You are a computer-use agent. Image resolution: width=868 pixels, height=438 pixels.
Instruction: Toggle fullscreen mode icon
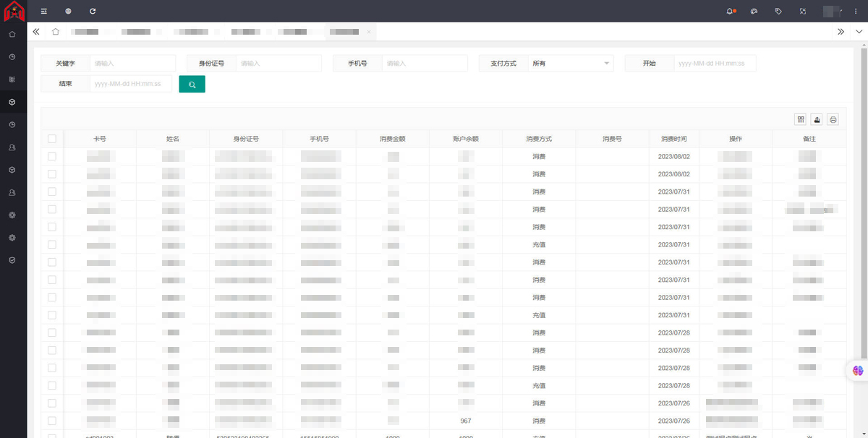(802, 11)
